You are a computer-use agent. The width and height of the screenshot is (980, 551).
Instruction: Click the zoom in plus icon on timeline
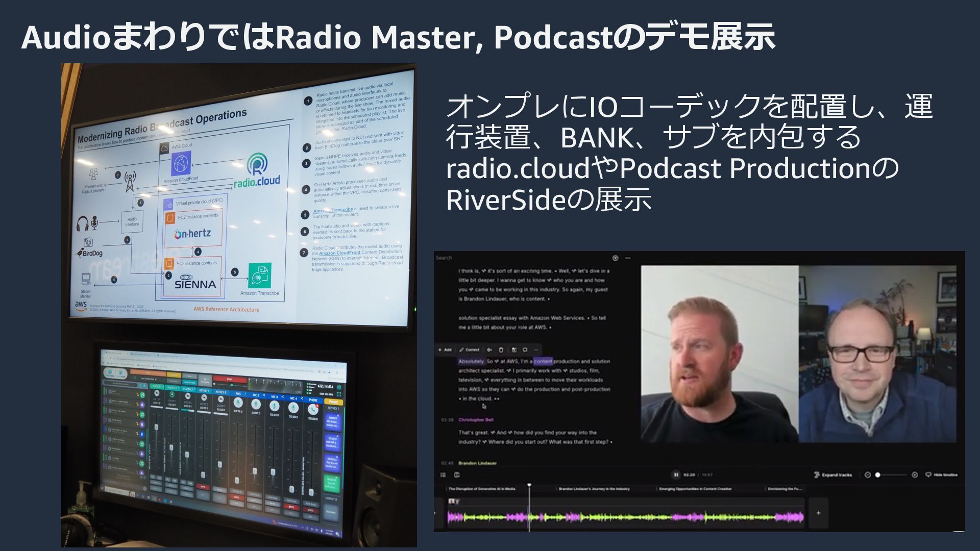(915, 475)
